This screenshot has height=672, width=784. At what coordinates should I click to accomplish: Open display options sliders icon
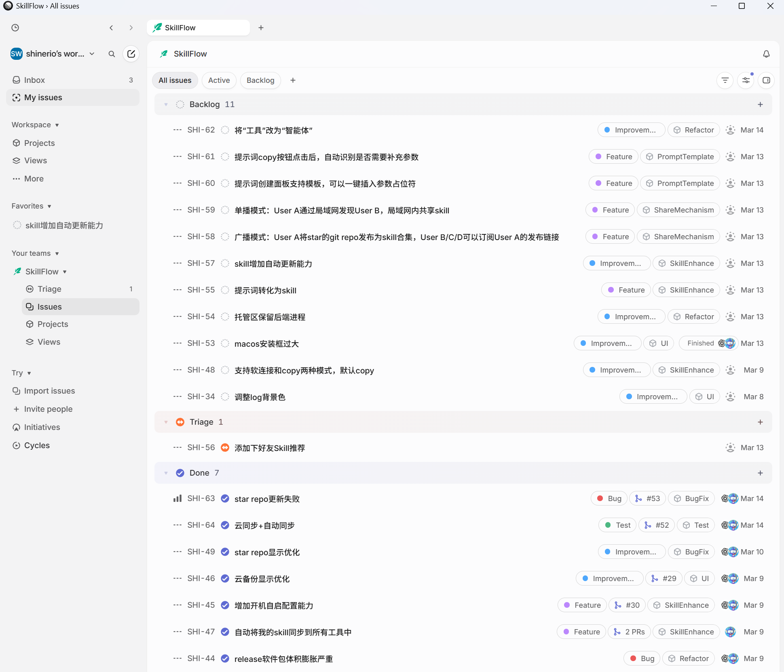click(746, 80)
